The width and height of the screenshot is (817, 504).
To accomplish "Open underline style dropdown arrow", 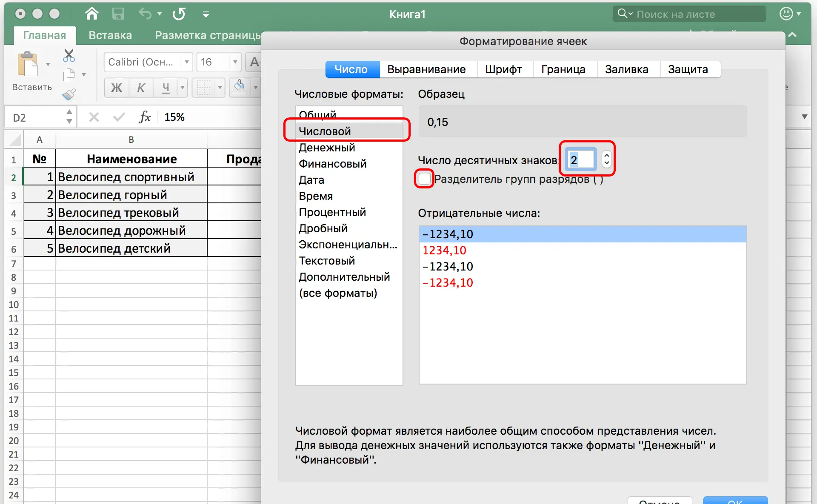I will [183, 88].
